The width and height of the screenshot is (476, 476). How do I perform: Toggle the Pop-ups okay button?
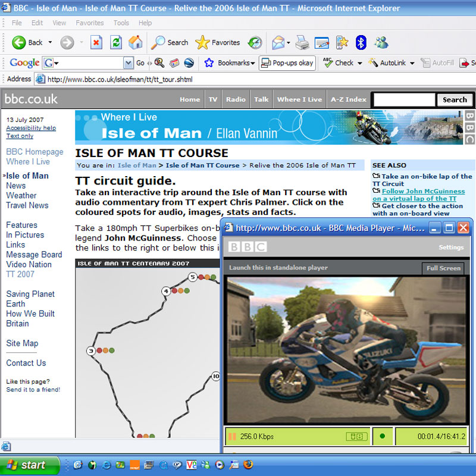(287, 62)
